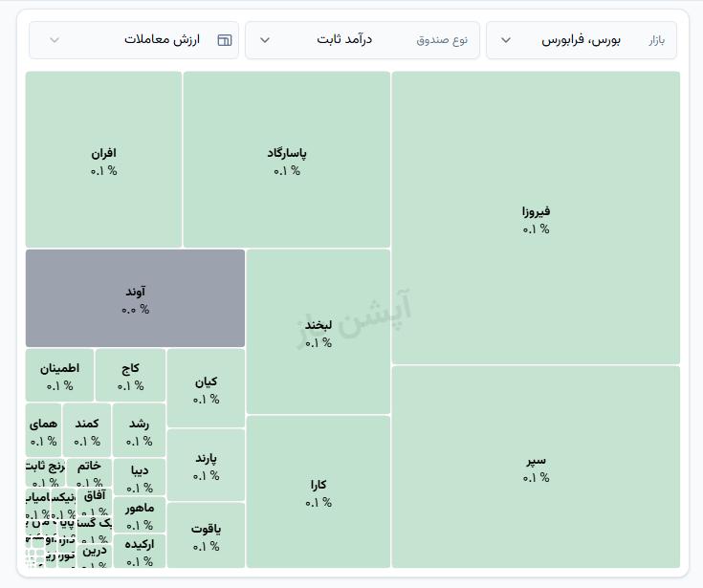Screen dimensions: 703x588
Task: Select the کیان treemap tile
Action: pyautogui.click(x=206, y=388)
